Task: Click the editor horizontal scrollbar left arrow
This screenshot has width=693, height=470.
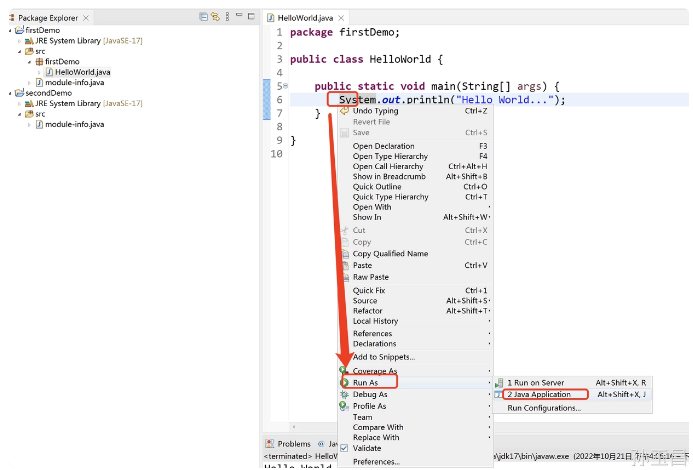Action: point(293,427)
